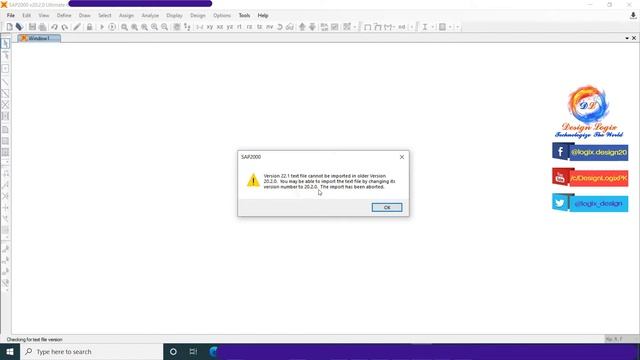Image resolution: width=640 pixels, height=360 pixels.
Task: Open the Facebook @logix.design20 link
Action: [x=590, y=152]
